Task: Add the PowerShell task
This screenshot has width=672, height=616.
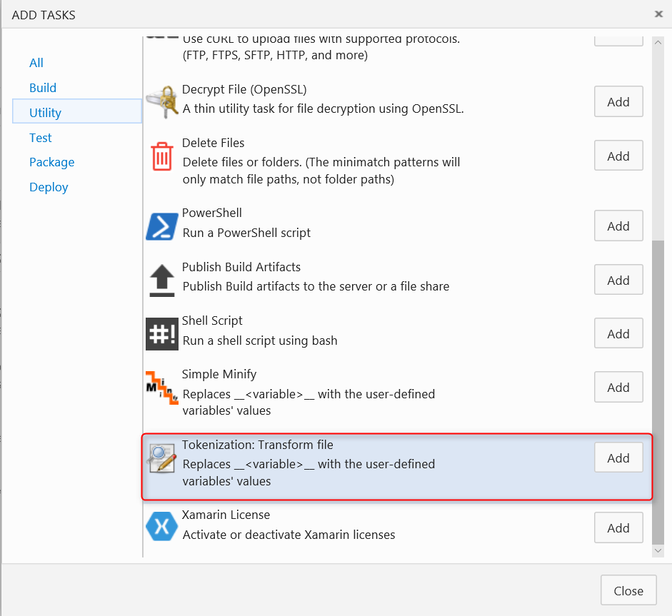Action: coord(618,226)
